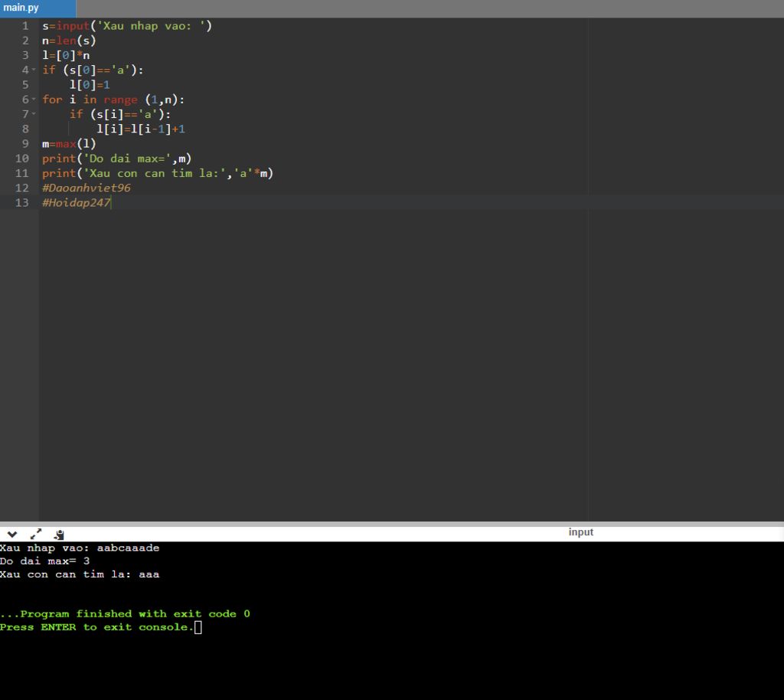Viewport: 784px width, 700px height.
Task: Click the 'Program finished with exit code' message
Action: [125, 614]
